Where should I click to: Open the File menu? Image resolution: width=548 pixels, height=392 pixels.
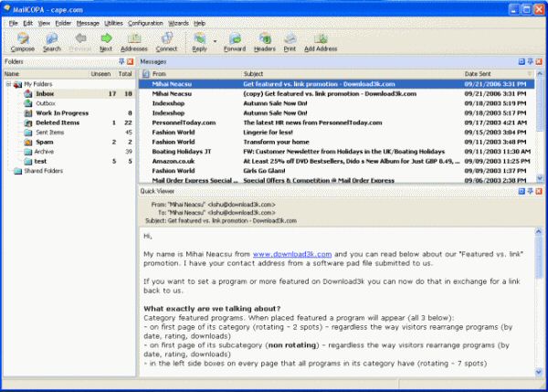(x=14, y=23)
